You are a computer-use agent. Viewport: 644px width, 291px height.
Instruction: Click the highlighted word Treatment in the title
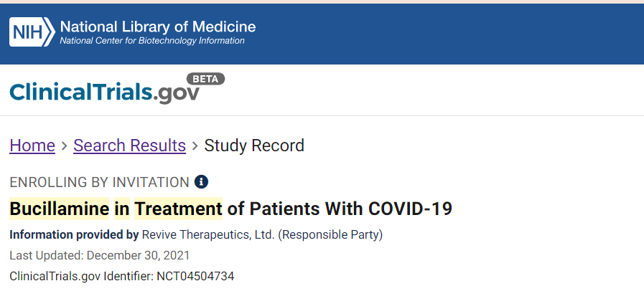click(178, 209)
